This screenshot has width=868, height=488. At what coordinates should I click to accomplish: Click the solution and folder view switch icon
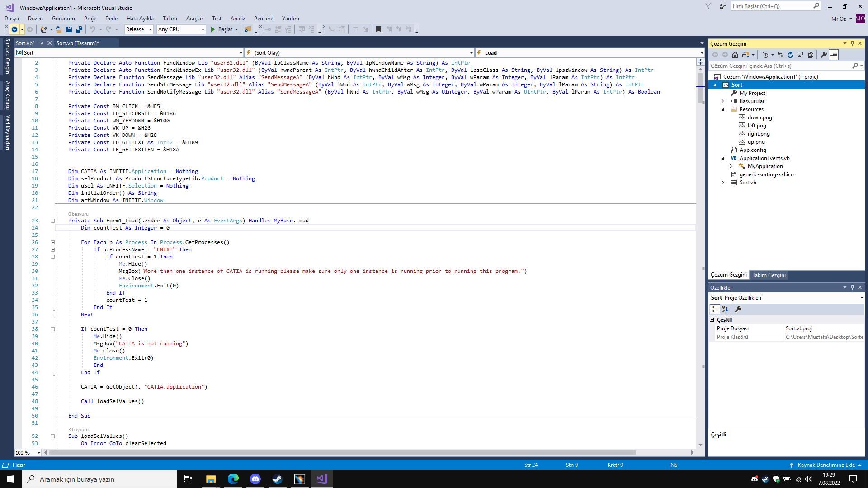click(745, 55)
